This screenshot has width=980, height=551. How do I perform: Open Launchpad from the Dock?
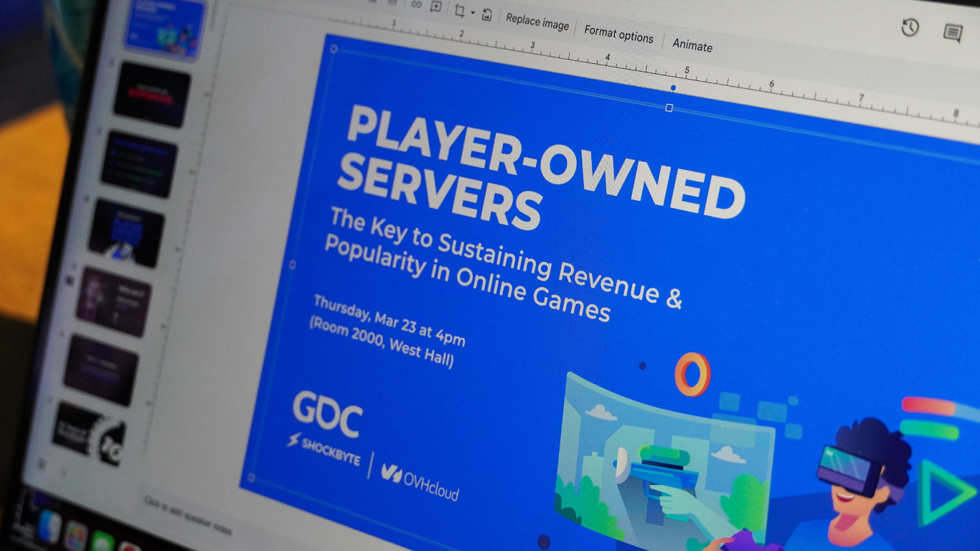[x=75, y=536]
